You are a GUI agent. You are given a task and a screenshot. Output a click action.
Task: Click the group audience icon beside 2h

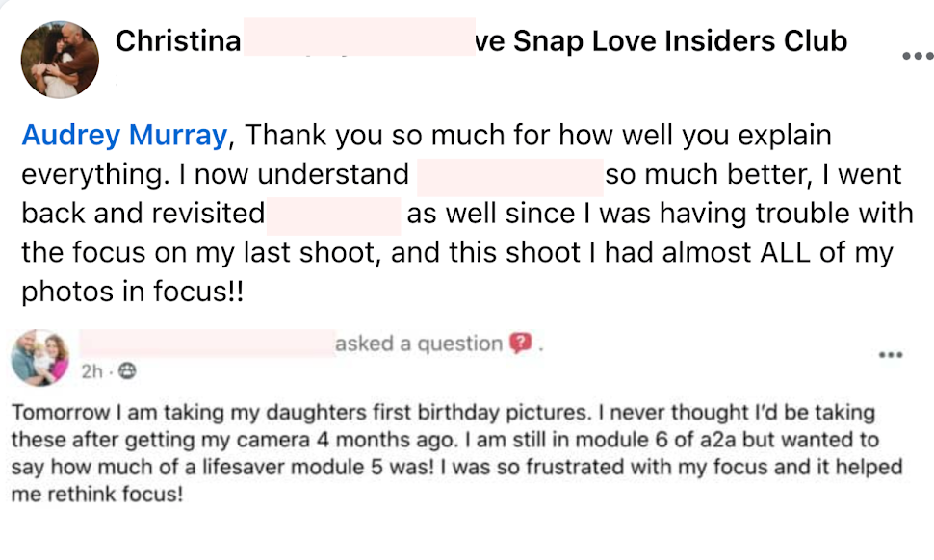[x=126, y=370]
